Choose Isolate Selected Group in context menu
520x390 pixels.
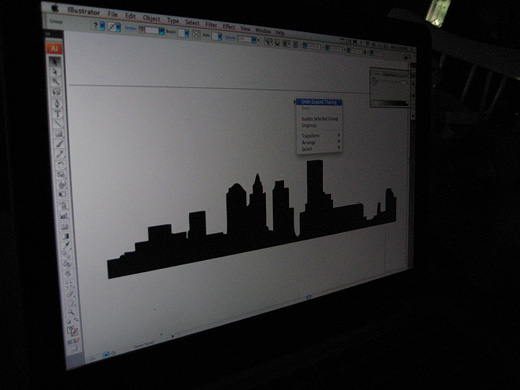point(319,118)
